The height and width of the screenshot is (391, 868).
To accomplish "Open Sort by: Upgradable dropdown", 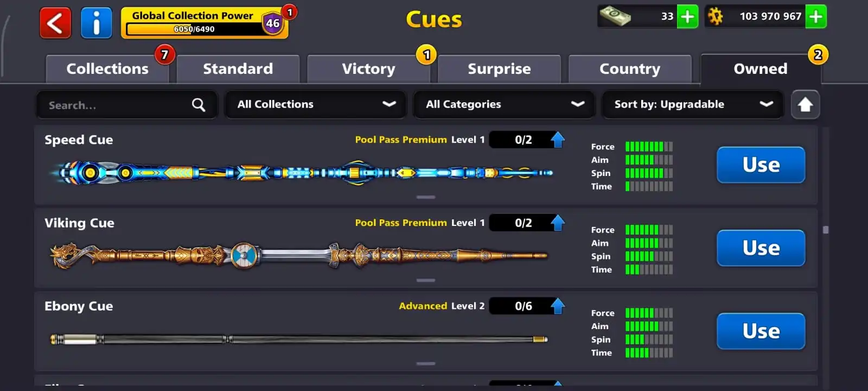I will coord(693,104).
